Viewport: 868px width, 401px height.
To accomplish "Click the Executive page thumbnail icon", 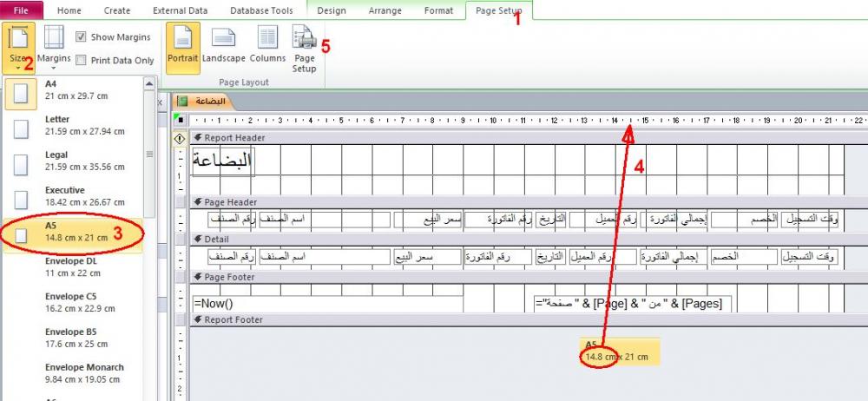I will tap(21, 200).
